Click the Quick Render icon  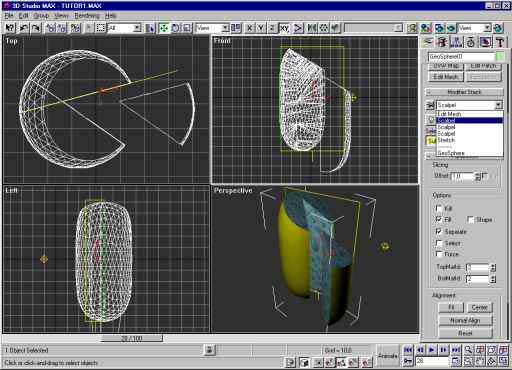click(451, 28)
